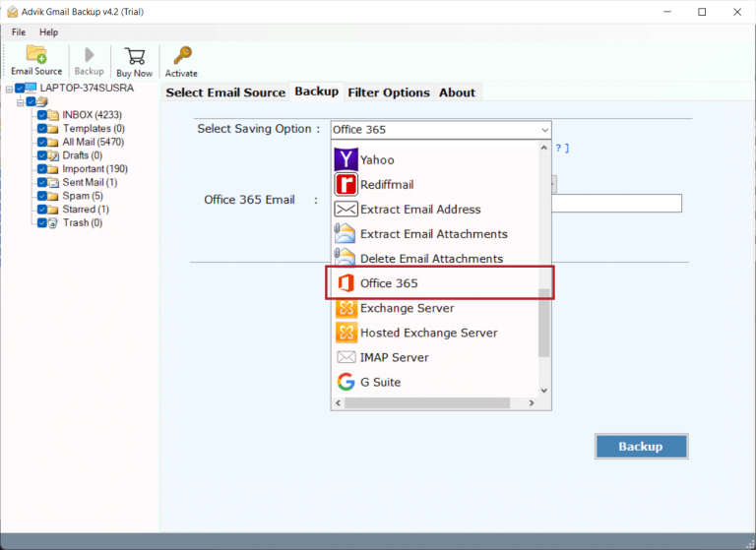The image size is (756, 550).
Task: Click the Starred folder icon
Action: pos(53,210)
